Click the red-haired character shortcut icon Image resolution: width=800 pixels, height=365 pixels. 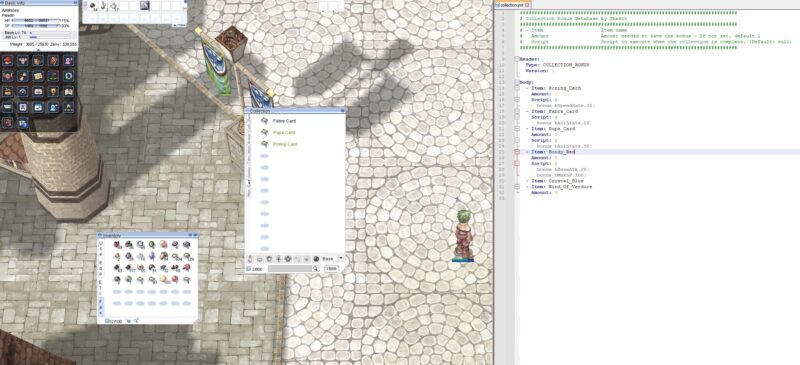coord(7,60)
